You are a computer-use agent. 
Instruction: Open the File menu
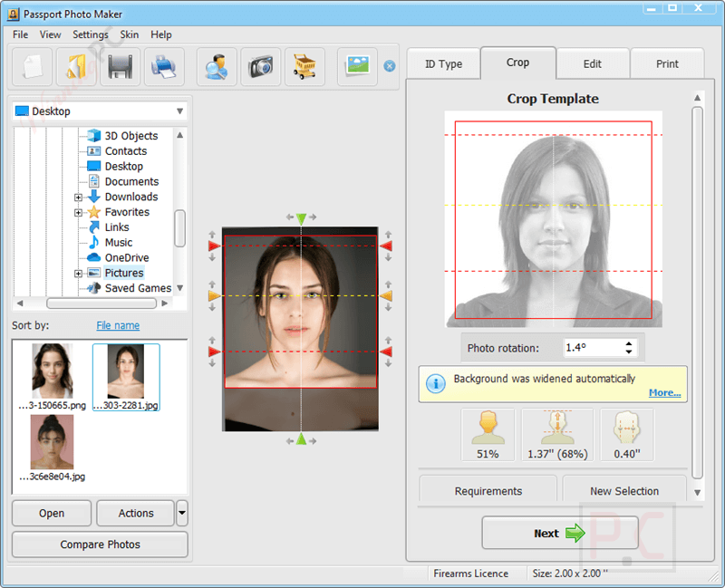click(x=20, y=34)
